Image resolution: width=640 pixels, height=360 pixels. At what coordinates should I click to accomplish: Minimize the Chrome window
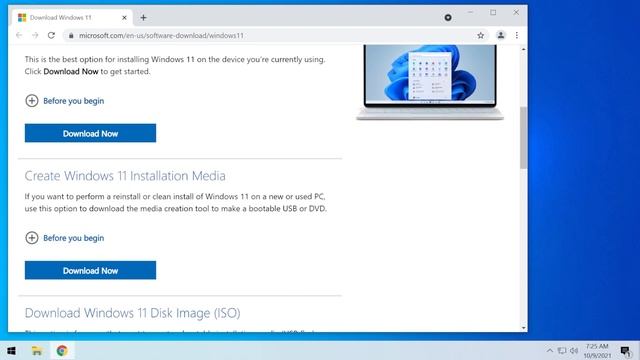tap(470, 13)
